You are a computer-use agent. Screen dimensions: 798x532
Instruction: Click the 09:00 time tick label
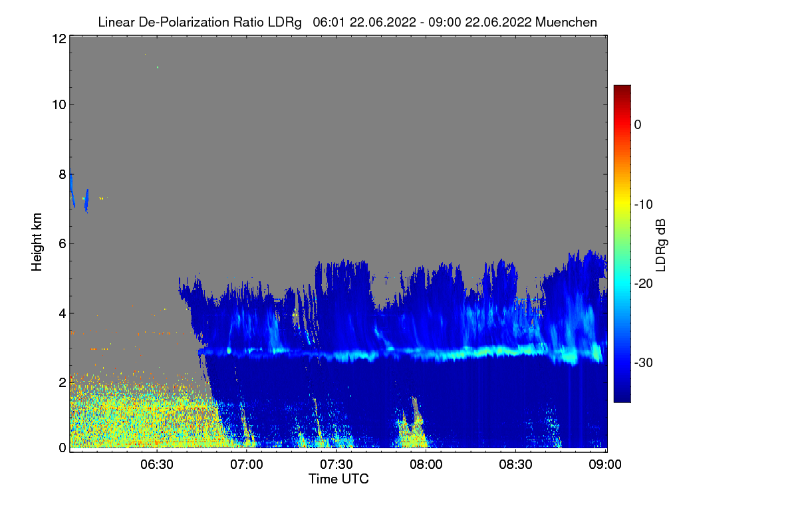pyautogui.click(x=606, y=464)
